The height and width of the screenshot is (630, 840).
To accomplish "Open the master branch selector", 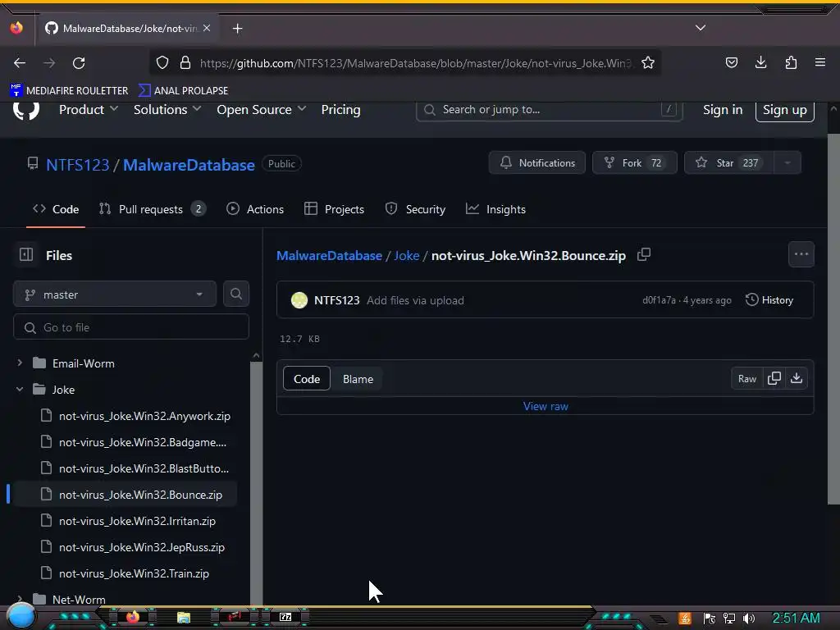I will pos(115,294).
